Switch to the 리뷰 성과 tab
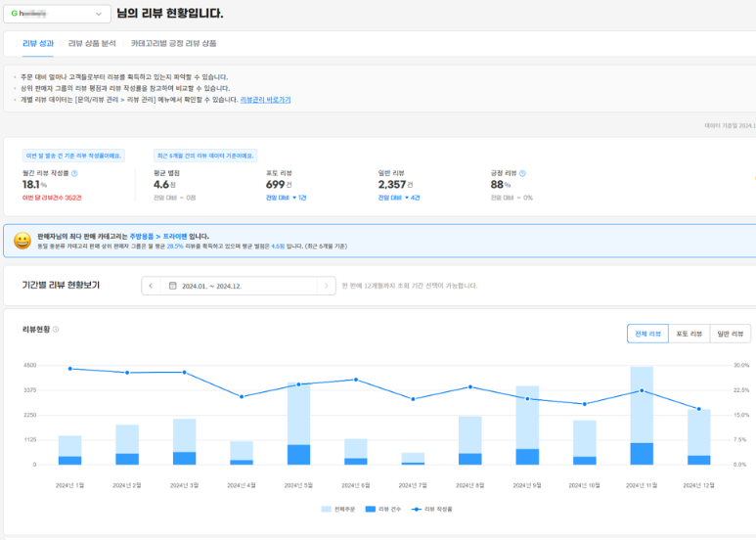The image size is (756, 540). coord(37,43)
